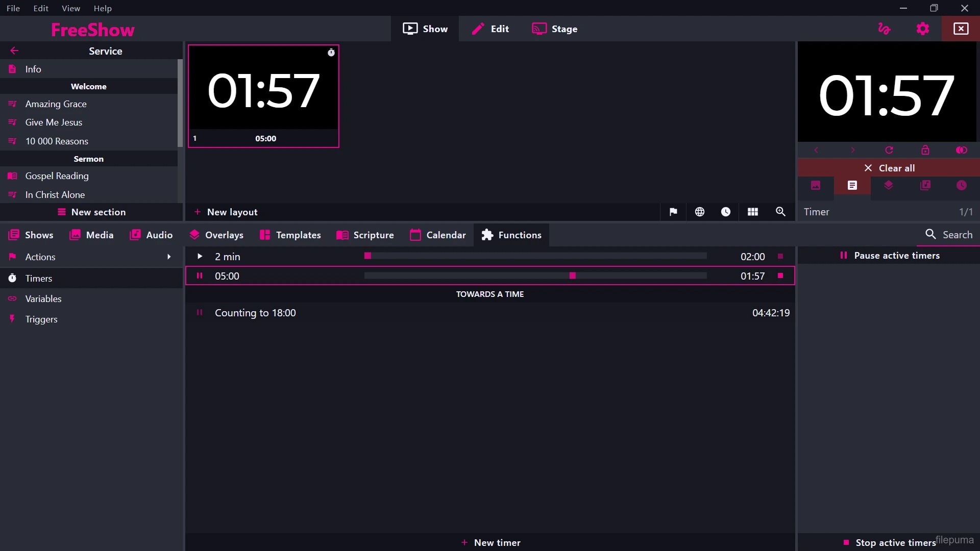The width and height of the screenshot is (980, 551).
Task: Open the settings gear icon
Action: click(x=922, y=29)
